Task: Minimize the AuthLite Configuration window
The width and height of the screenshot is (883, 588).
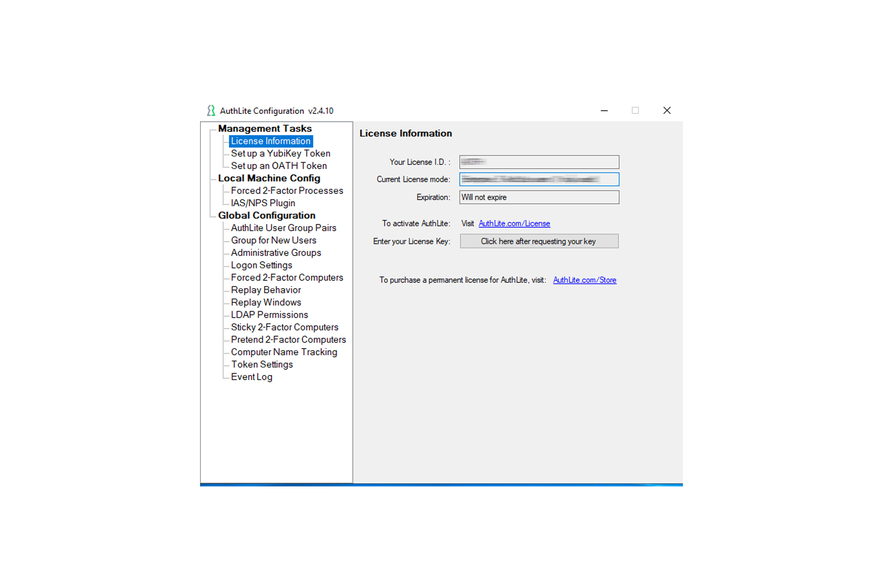Action: (604, 111)
